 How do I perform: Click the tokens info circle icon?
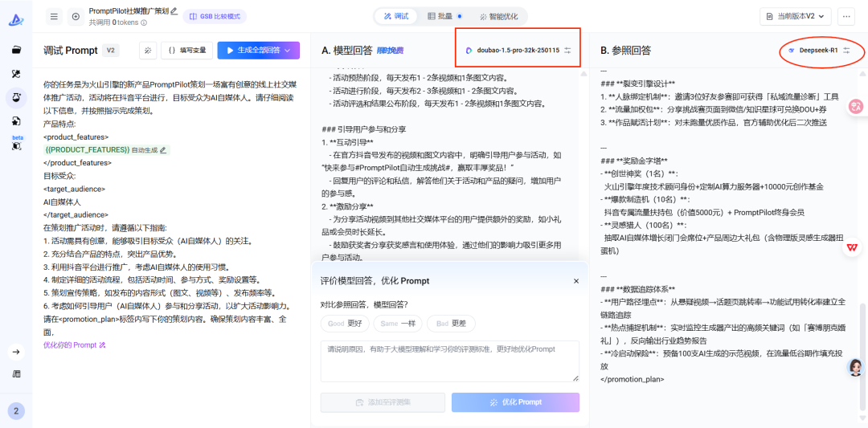click(x=144, y=22)
